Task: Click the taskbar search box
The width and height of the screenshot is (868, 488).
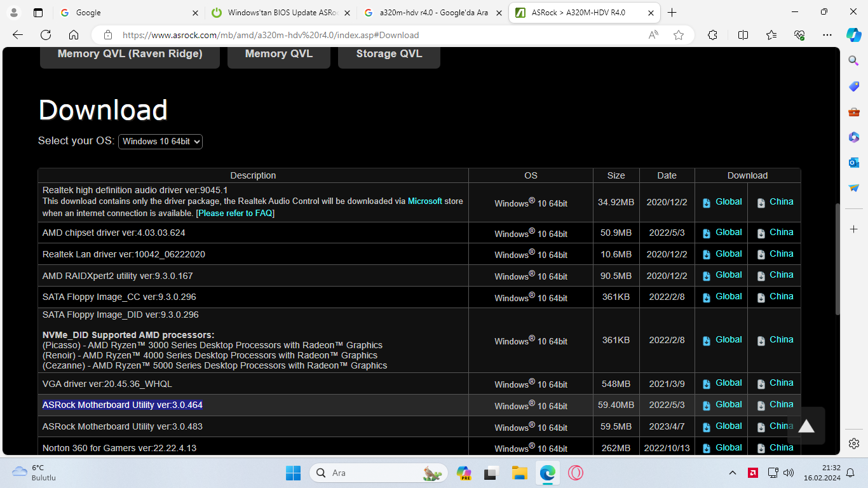Action: pos(378,473)
